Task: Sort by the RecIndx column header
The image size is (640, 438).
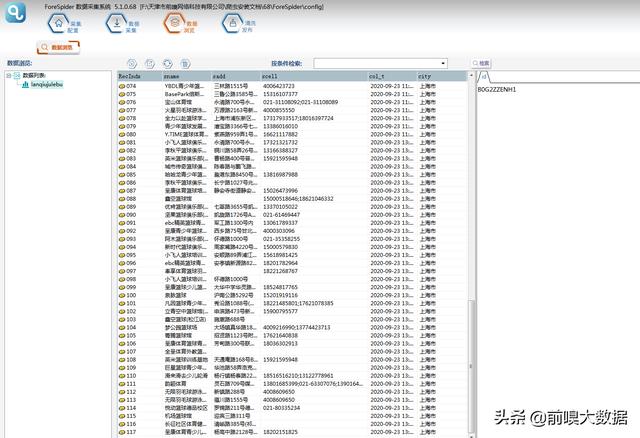Action: click(140, 76)
